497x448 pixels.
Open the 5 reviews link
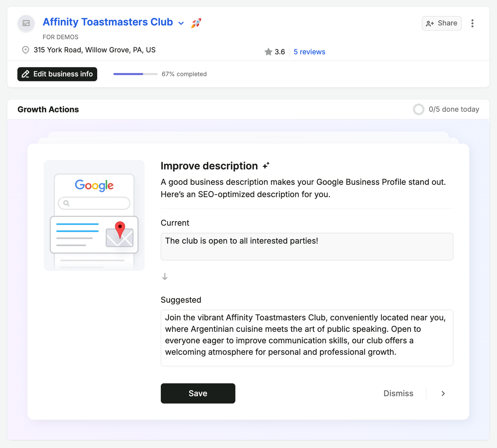coord(309,52)
